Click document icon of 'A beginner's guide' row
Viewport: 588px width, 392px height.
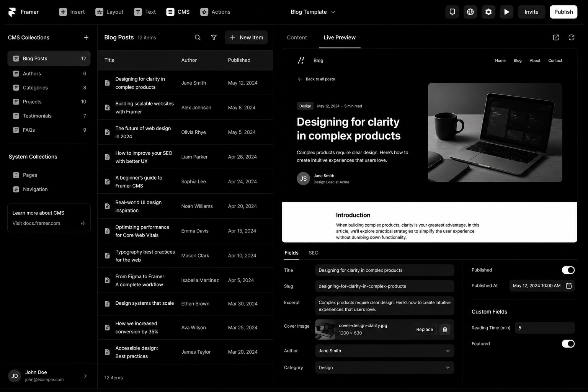pos(107,181)
